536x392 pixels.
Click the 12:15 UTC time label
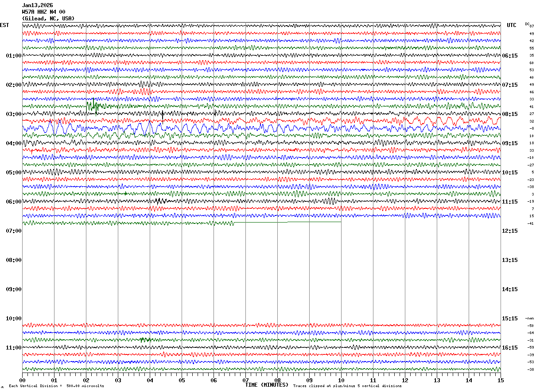pos(510,231)
